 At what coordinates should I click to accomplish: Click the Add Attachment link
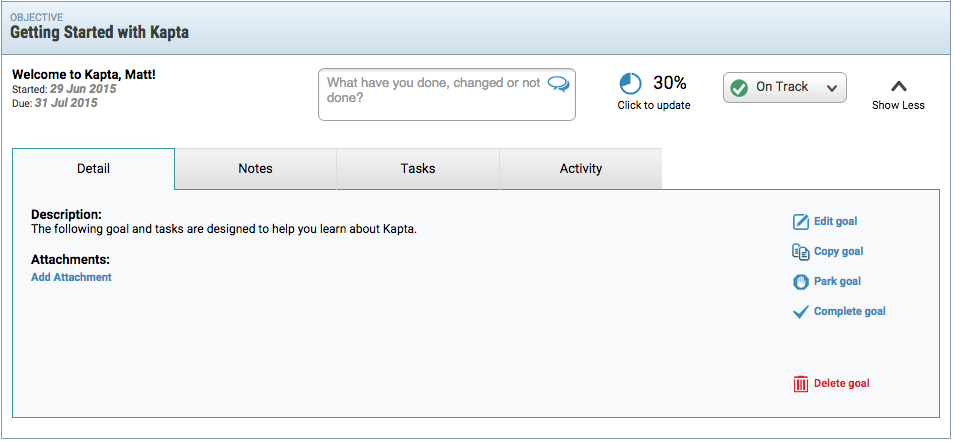coord(71,277)
